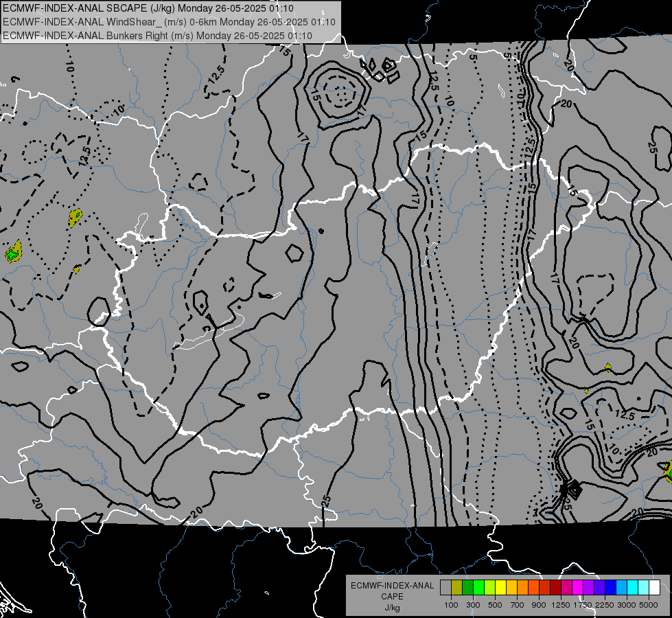This screenshot has width=672, height=618.
Task: Click the SBCAPE title line in header
Action: point(148,8)
